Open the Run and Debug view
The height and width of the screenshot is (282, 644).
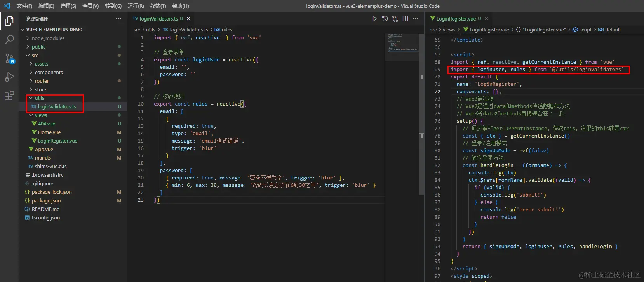click(9, 77)
